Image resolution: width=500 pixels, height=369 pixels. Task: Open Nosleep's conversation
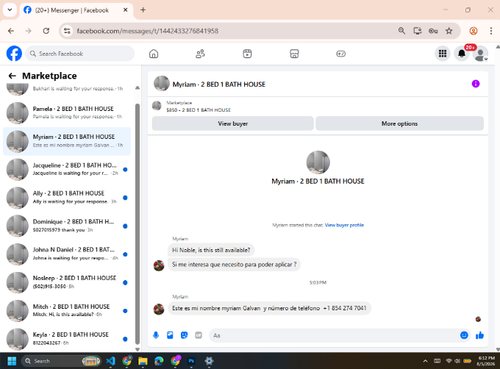tap(67, 282)
